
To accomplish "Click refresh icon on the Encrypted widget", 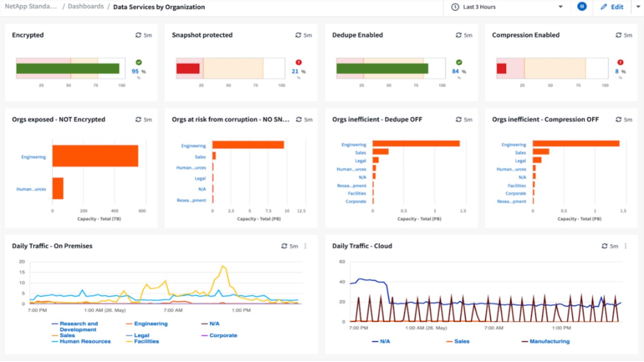I will click(x=138, y=35).
